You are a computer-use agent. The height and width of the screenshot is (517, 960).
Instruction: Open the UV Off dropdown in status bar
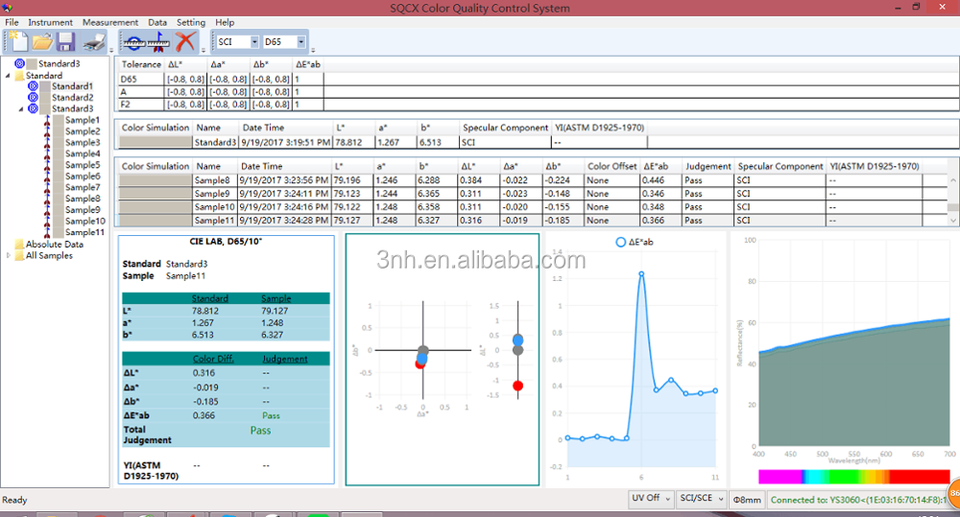pos(651,498)
